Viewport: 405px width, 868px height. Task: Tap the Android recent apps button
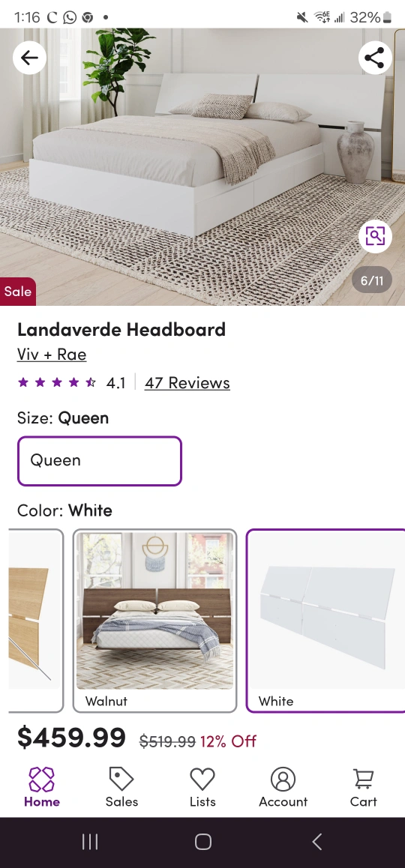click(90, 842)
